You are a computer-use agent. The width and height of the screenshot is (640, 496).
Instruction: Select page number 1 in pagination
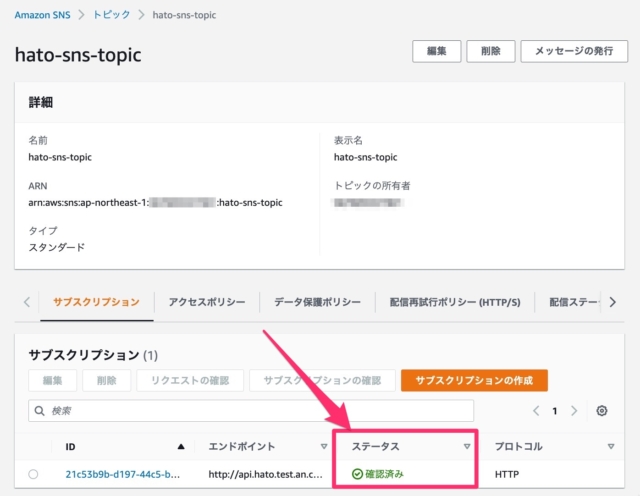(x=555, y=411)
